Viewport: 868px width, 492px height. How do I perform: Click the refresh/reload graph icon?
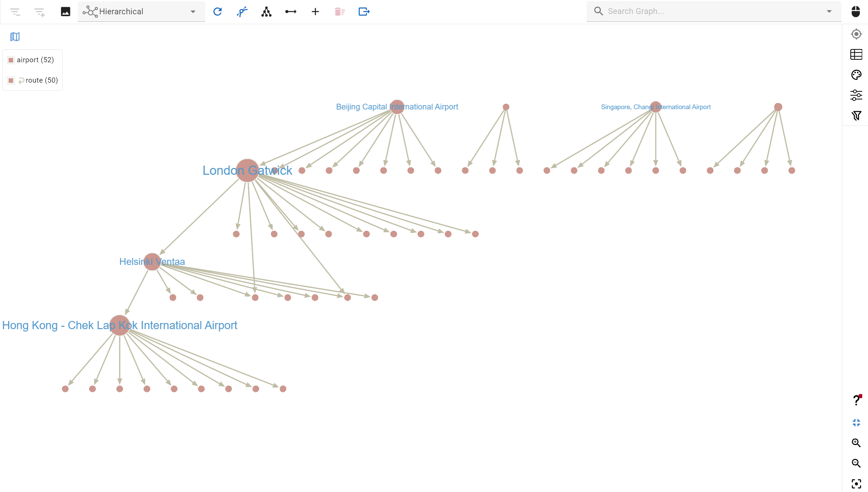218,11
